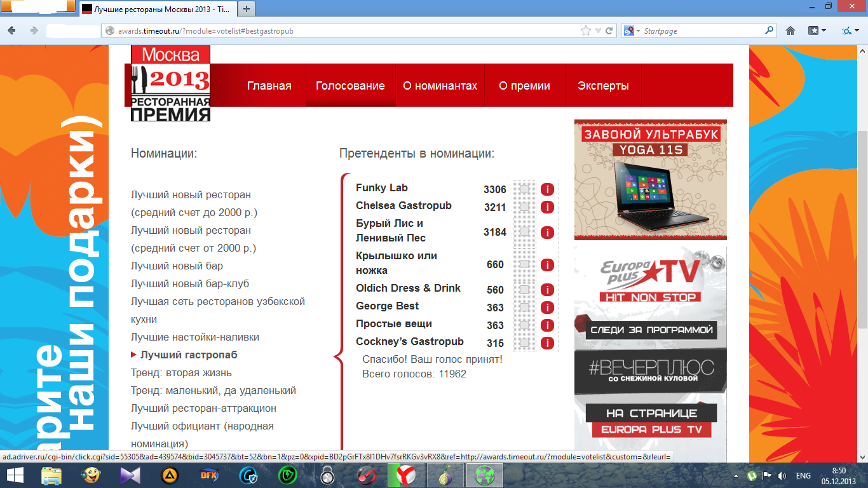
Task: Click the Всего голосов: 11962 text
Action: coord(414,374)
